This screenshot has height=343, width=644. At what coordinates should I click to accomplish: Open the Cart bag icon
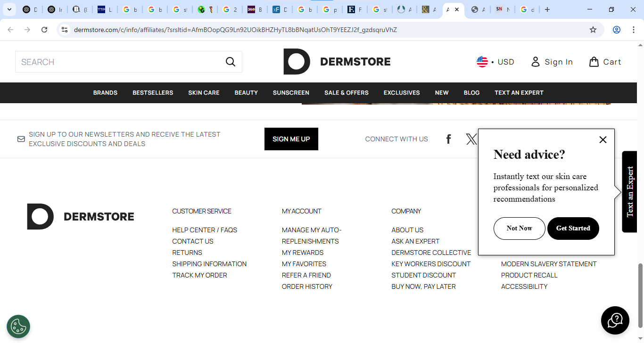pos(594,62)
